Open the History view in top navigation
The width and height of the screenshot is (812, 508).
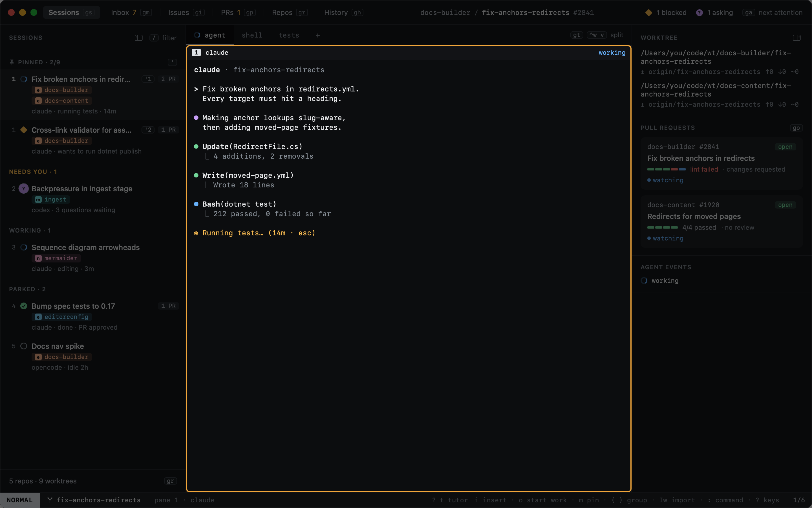343,12
